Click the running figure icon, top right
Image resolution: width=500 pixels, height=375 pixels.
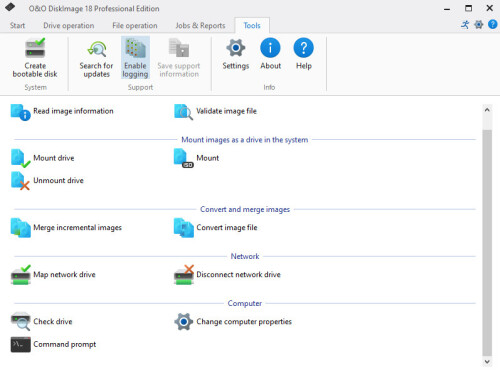click(465, 24)
